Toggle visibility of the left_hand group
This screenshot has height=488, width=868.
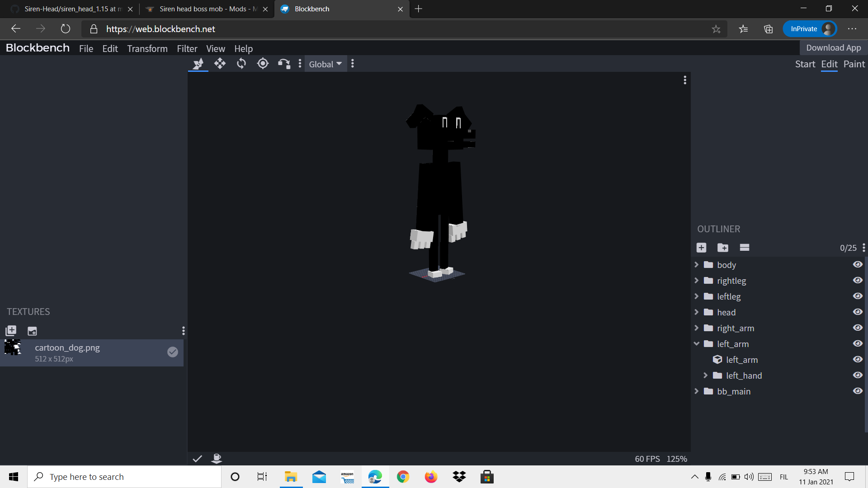(858, 375)
